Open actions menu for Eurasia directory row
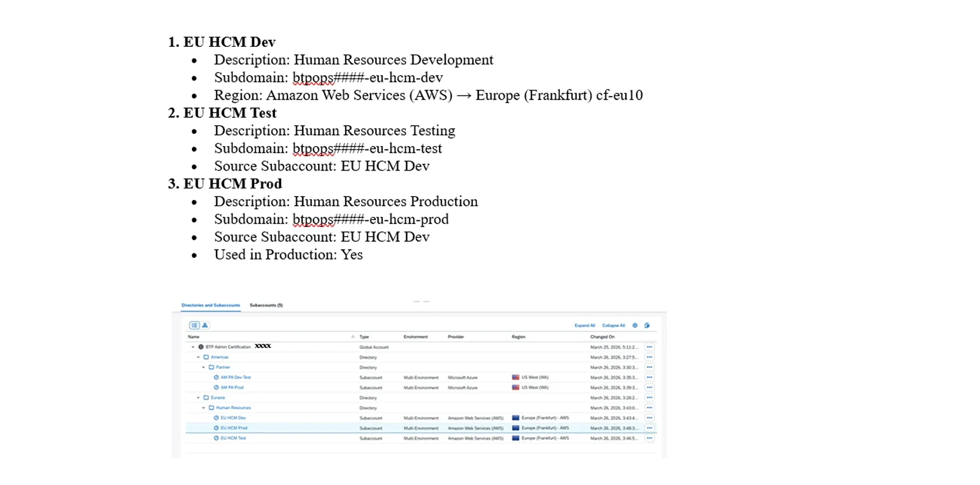 pos(649,398)
